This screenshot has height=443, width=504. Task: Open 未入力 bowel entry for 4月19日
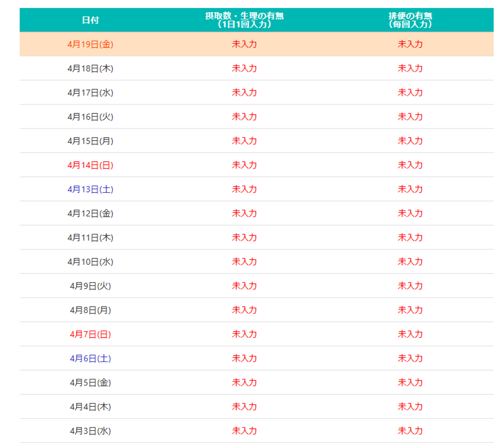click(410, 44)
